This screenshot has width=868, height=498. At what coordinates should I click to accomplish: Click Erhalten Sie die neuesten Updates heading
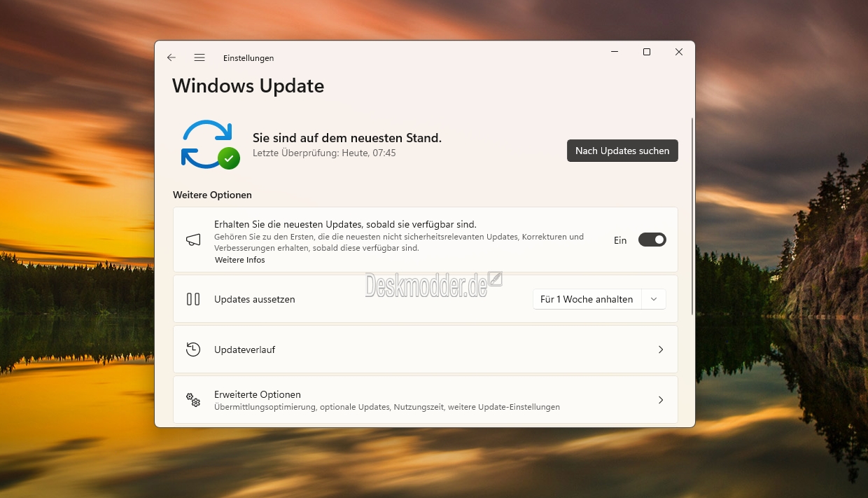pos(345,225)
